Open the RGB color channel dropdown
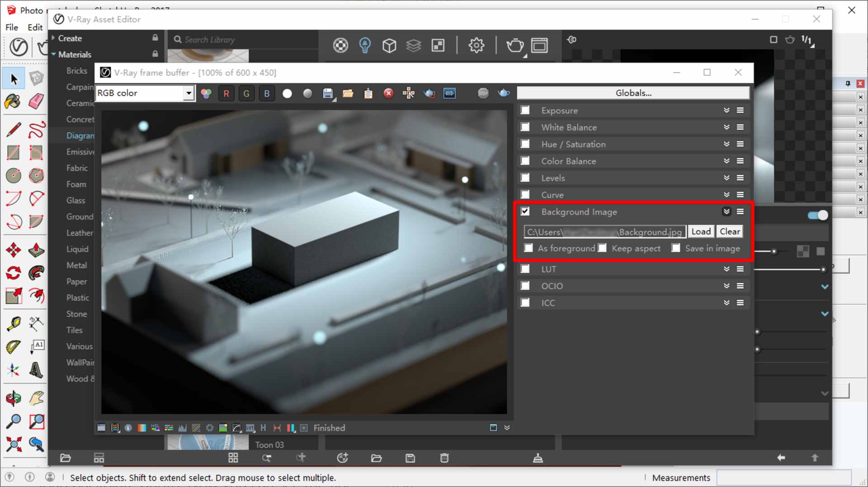 click(189, 93)
